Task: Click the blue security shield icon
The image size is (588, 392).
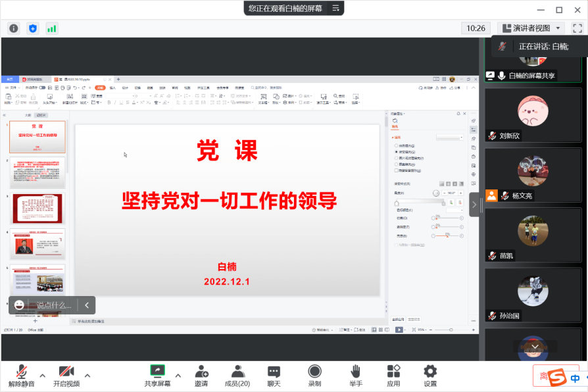Action: point(33,28)
